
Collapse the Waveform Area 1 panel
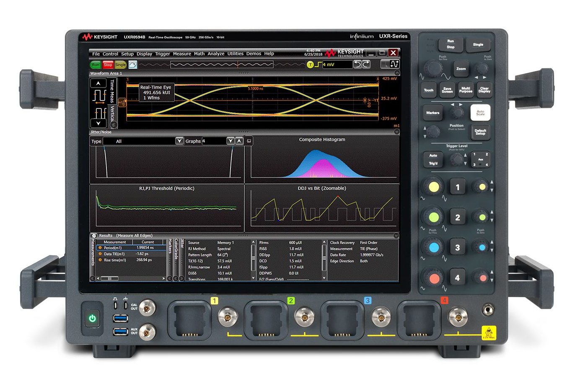(396, 73)
